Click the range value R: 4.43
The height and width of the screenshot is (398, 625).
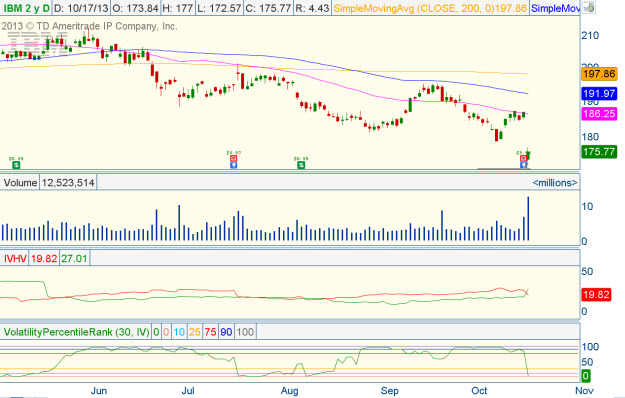312,8
